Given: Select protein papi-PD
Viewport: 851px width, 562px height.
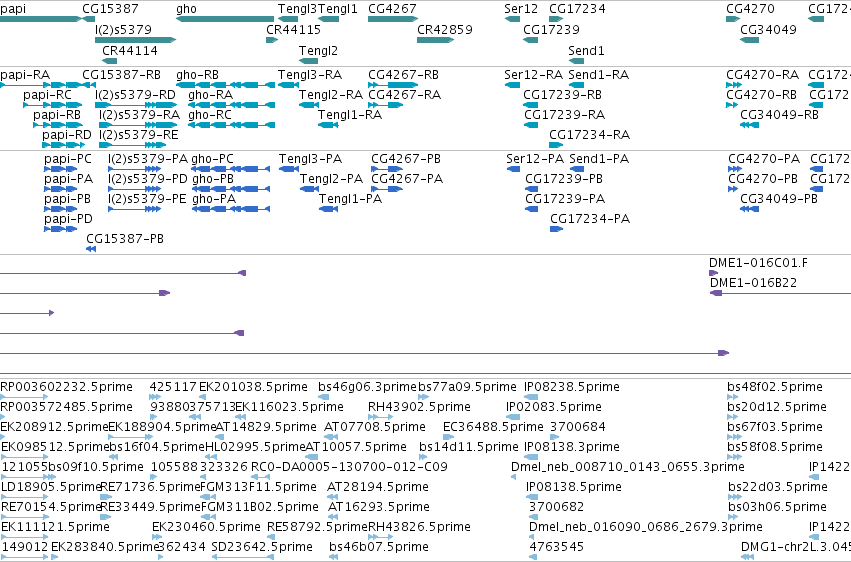Looking at the screenshot, I should [60, 229].
